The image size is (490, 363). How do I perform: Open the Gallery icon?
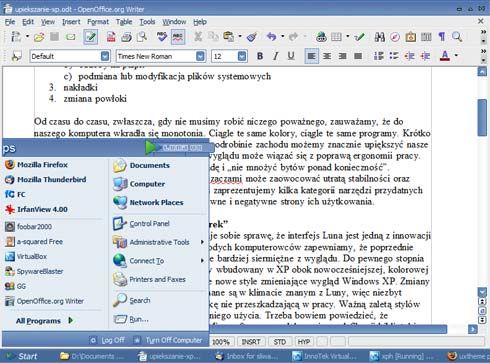(x=411, y=37)
